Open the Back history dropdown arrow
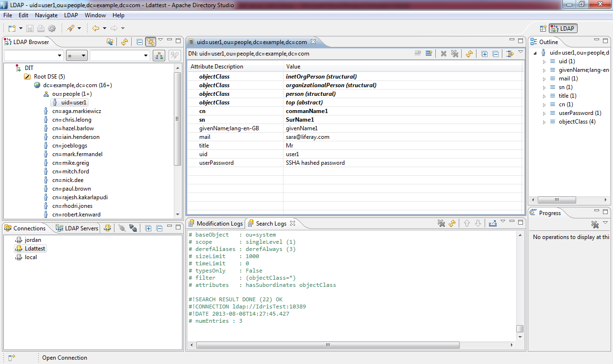This screenshot has height=364, width=613. [104, 29]
